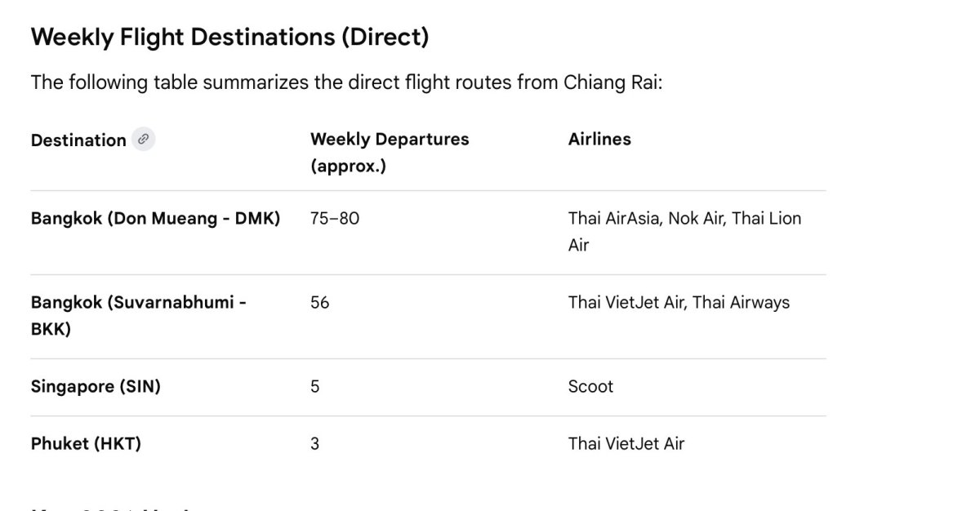Screen dimensions: 980x511
Task: Click Nok Air in the Don Mueang row
Action: point(695,219)
